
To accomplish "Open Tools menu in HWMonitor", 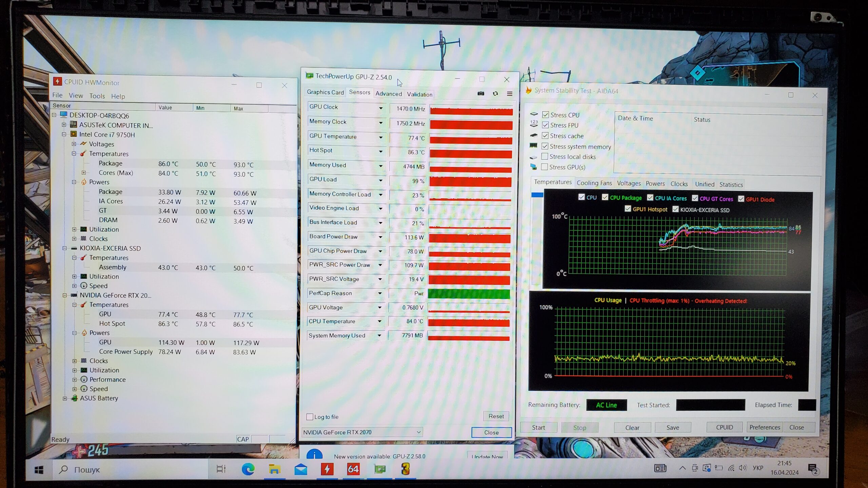I will [97, 96].
